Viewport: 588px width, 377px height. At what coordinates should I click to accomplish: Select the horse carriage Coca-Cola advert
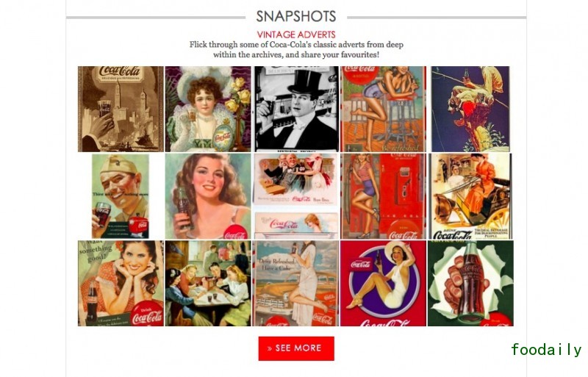(x=470, y=196)
